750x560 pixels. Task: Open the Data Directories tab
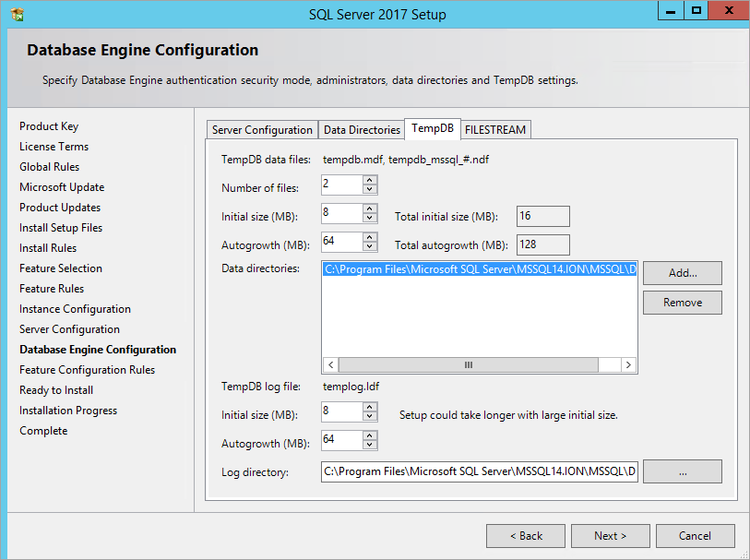point(362,129)
